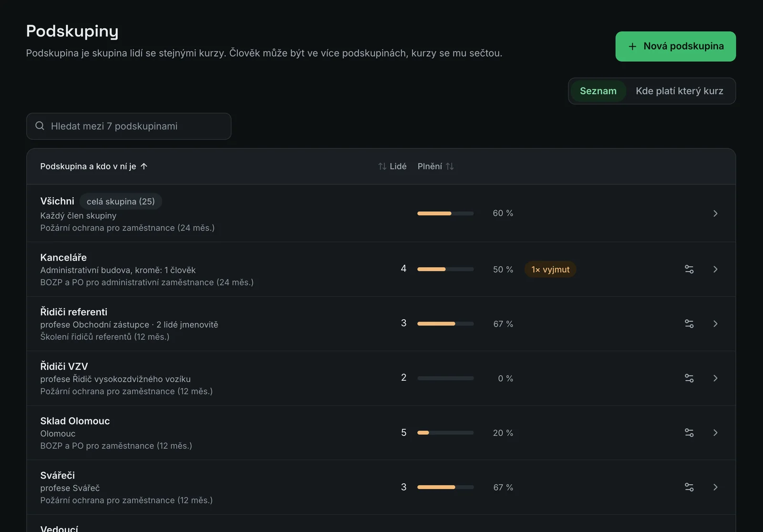Sort by Podskupina a kdo v ní je

tap(94, 166)
